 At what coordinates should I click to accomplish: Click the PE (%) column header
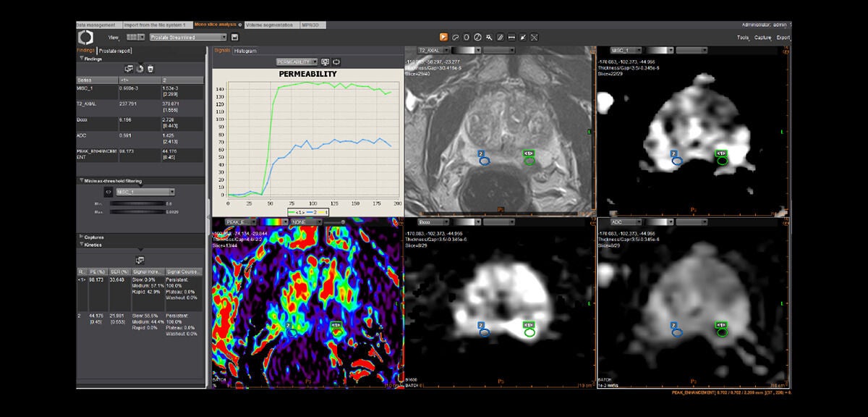click(x=96, y=271)
